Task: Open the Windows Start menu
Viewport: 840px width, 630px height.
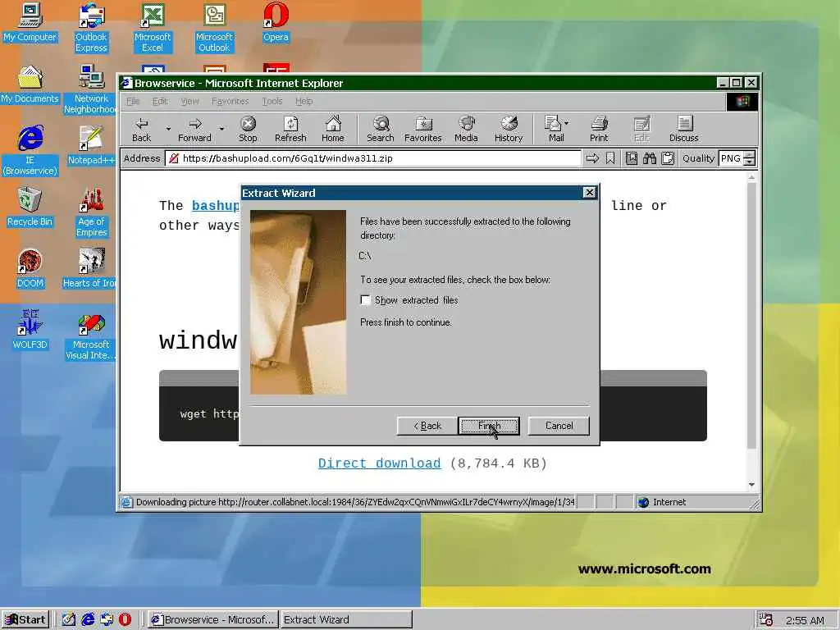Action: (25, 620)
